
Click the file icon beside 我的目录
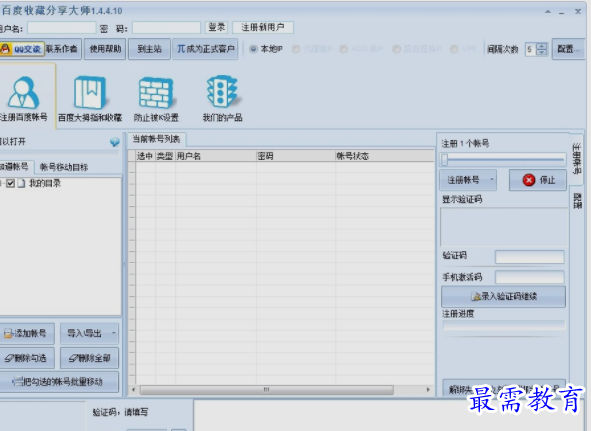coord(21,184)
